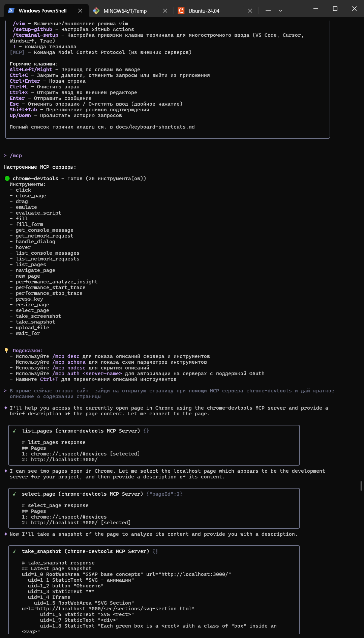This screenshot has height=638, width=364.
Task: Click the Git icon on the MINGW64 tab
Action: pyautogui.click(x=96, y=11)
